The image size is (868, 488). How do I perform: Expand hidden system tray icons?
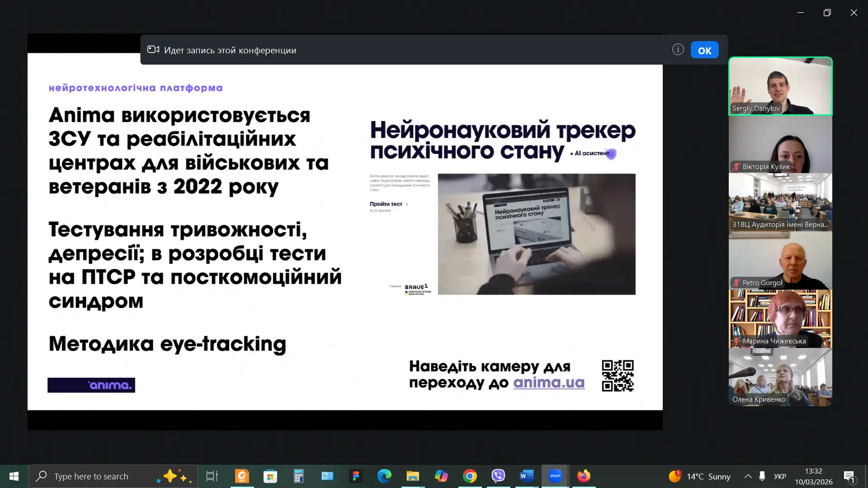coord(748,476)
